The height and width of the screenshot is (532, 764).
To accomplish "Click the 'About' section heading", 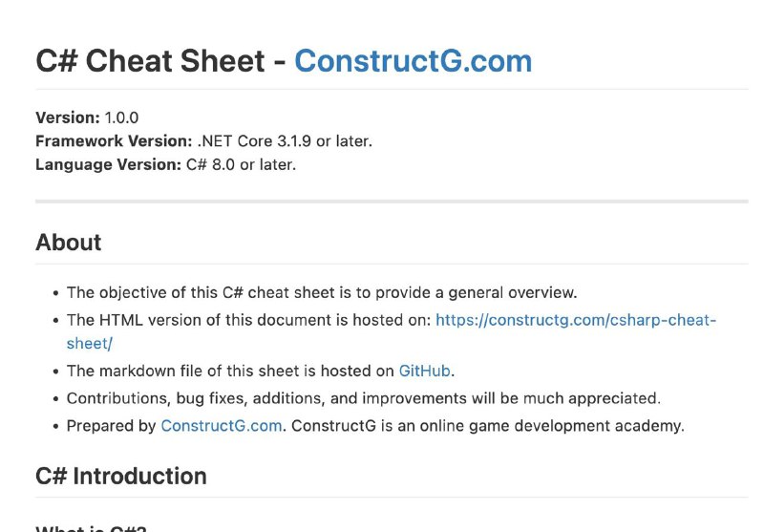I will pyautogui.click(x=68, y=243).
